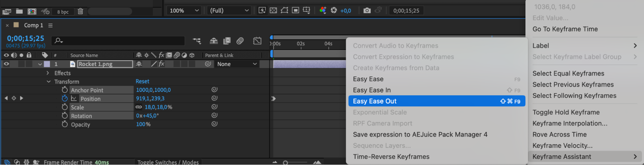The height and width of the screenshot is (165, 644).
Task: Expand the Effects group
Action: (x=48, y=73)
